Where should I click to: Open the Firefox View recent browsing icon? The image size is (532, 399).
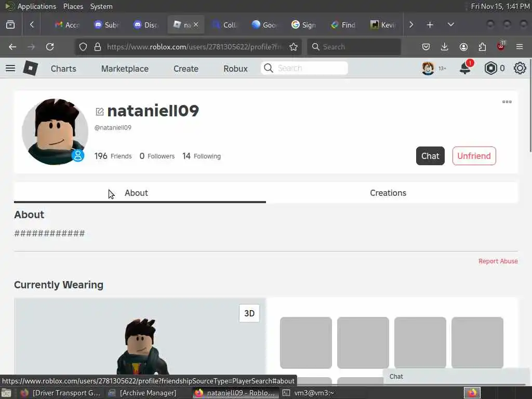pos(10,25)
